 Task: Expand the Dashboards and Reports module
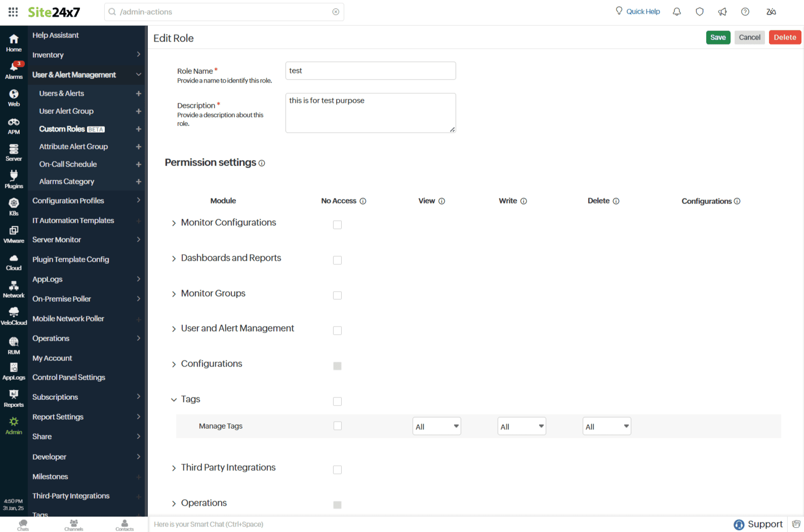tap(174, 259)
